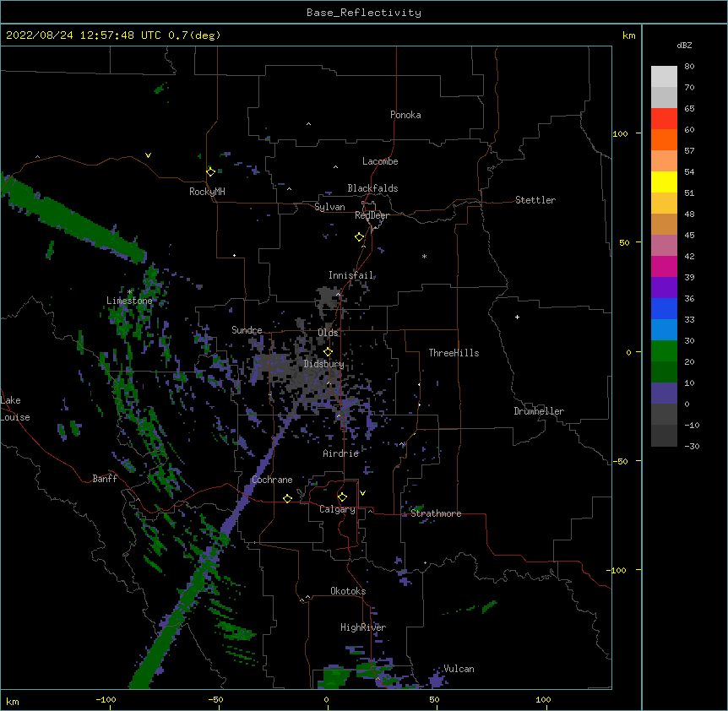
Task: Select the Okotoks label
Action: tap(348, 591)
